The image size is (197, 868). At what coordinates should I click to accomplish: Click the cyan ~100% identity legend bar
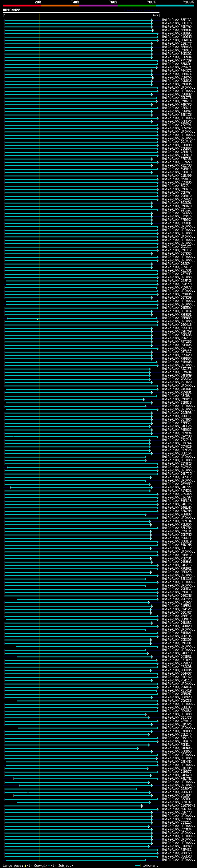coord(175,6)
